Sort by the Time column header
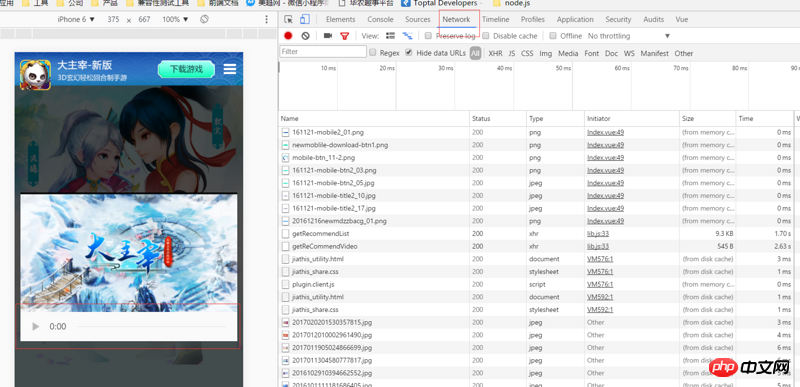 click(765, 118)
